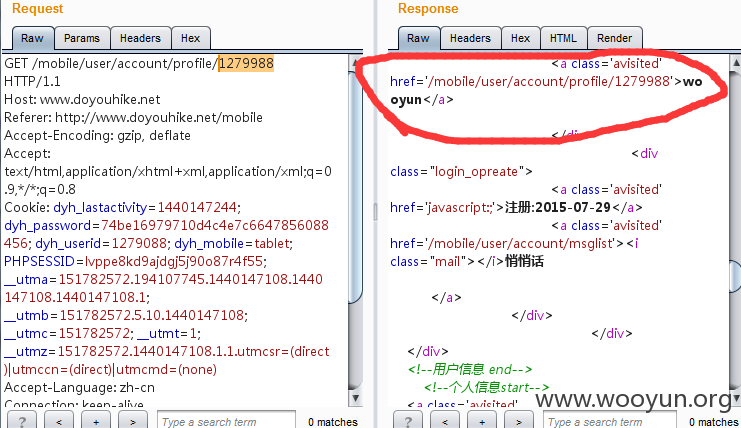741x428 pixels.
Task: Click the previous match '<' button under Response
Action: [445, 420]
